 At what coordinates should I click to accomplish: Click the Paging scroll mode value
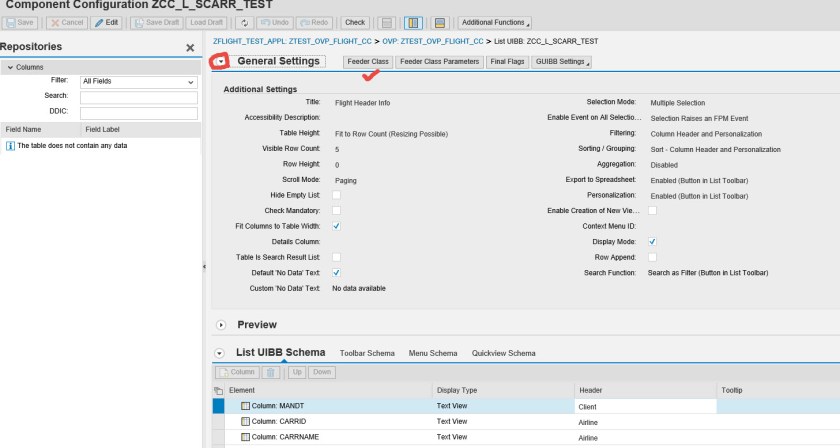pos(346,181)
